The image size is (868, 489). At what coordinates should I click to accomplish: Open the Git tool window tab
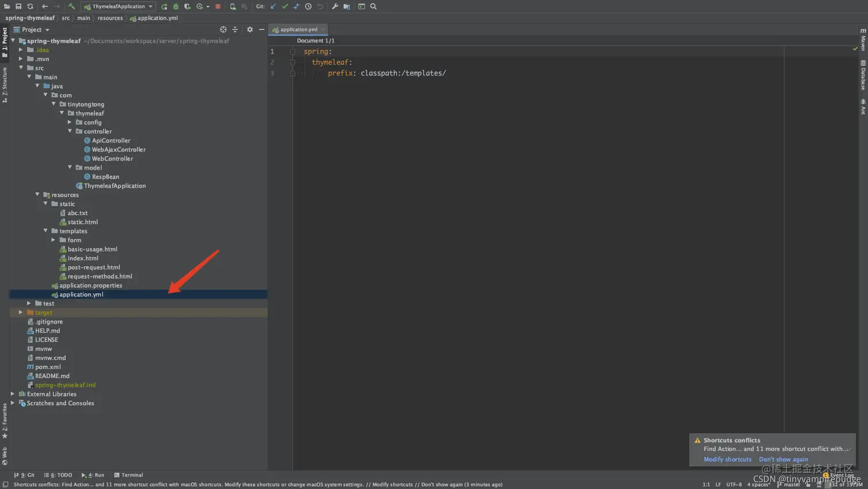click(24, 475)
